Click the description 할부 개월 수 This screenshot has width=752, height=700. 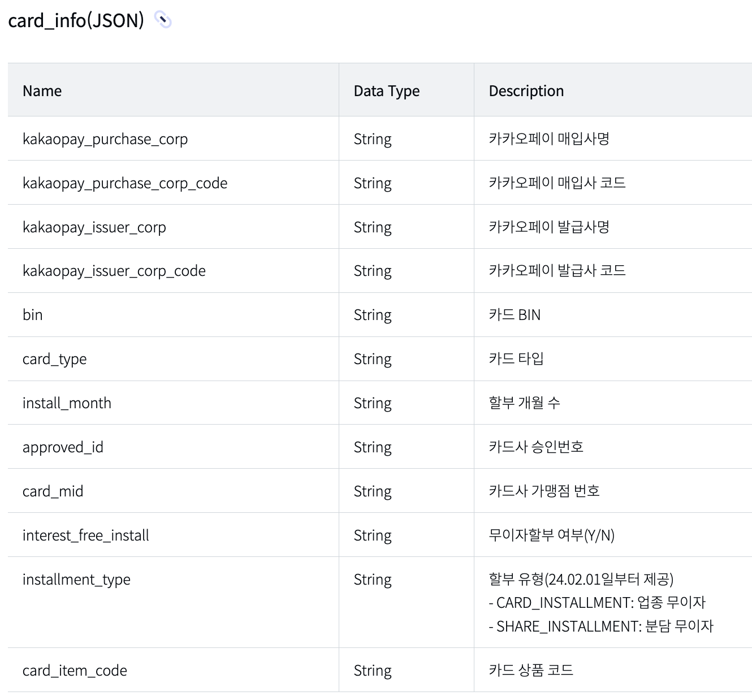(x=524, y=403)
